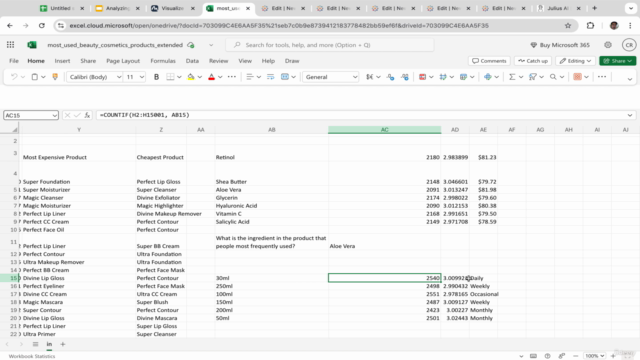Apply the red font color
Image resolution: width=640 pixels, height=360 pixels.
tap(211, 77)
